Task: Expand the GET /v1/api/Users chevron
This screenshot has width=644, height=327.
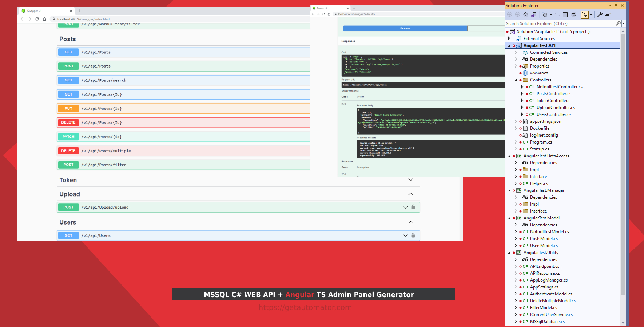Action: [405, 236]
